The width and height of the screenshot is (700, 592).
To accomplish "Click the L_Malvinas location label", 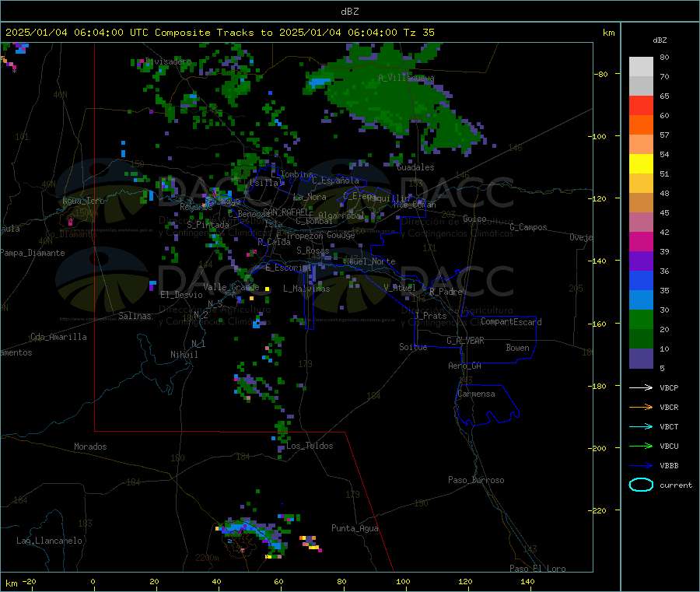I will pyautogui.click(x=306, y=289).
